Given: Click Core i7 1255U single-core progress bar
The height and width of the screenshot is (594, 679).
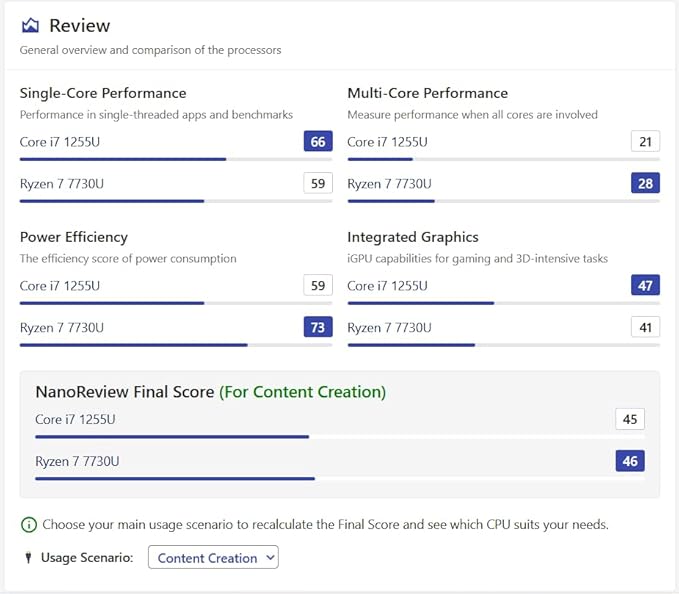Looking at the screenshot, I should pyautogui.click(x=176, y=159).
